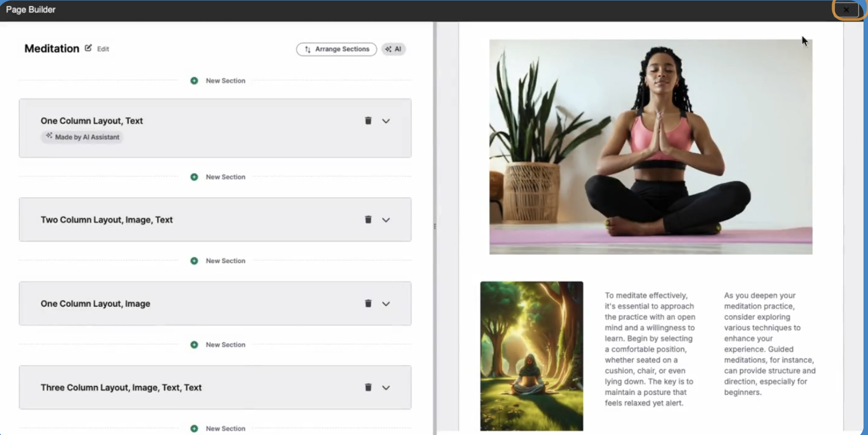Click the Made by AI Assistant badge
The height and width of the screenshot is (435, 868).
point(82,137)
